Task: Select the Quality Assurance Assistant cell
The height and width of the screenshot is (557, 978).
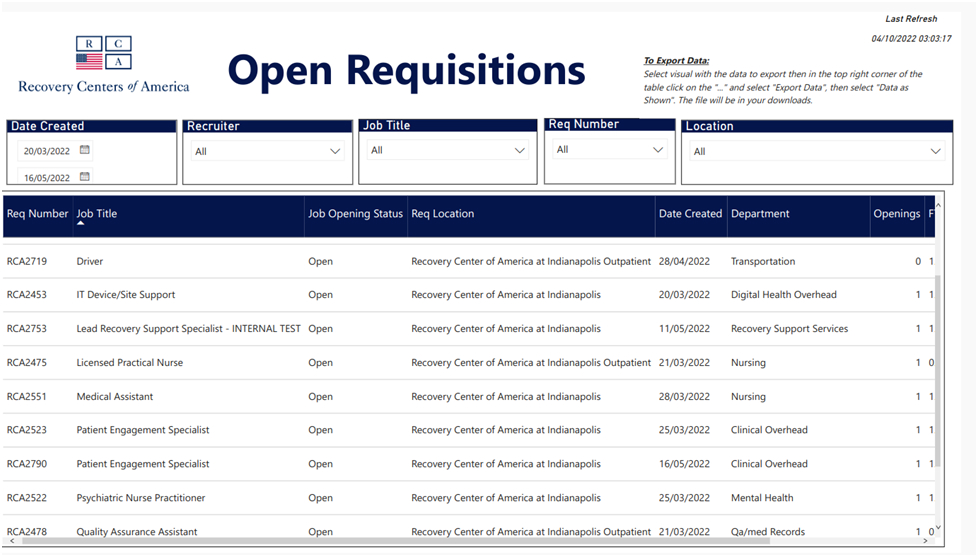Action: coord(137,532)
